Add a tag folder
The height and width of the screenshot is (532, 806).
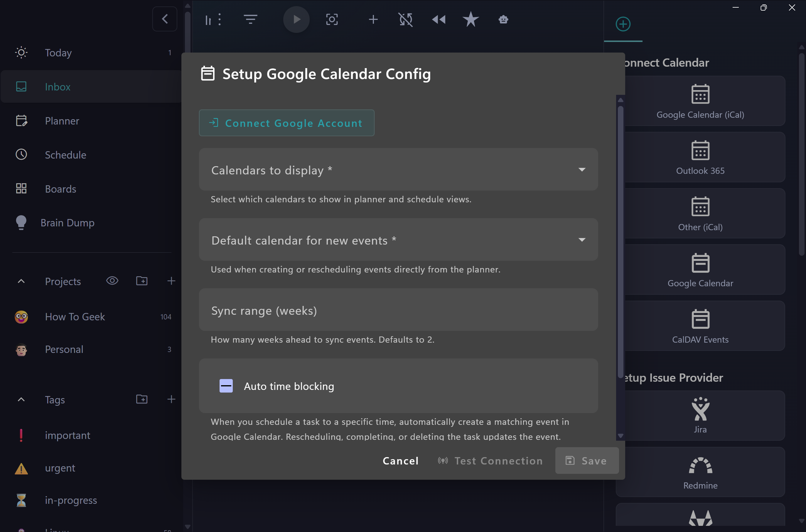142,399
